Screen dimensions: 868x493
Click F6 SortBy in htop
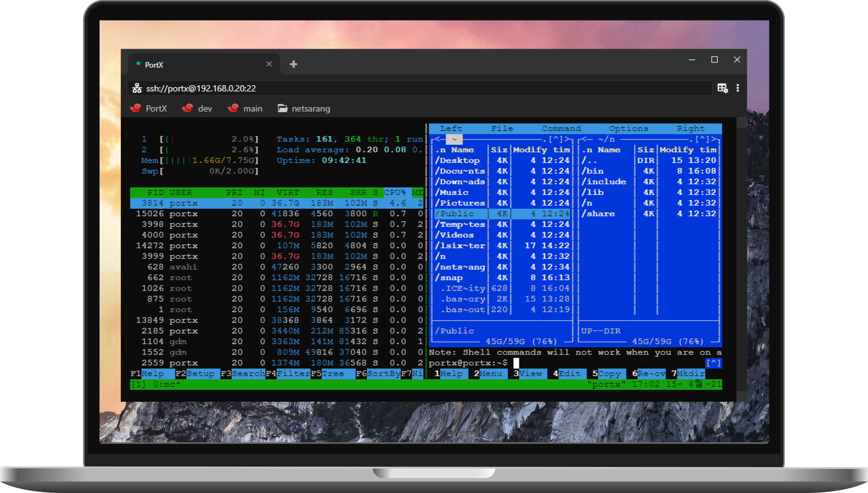tap(378, 374)
